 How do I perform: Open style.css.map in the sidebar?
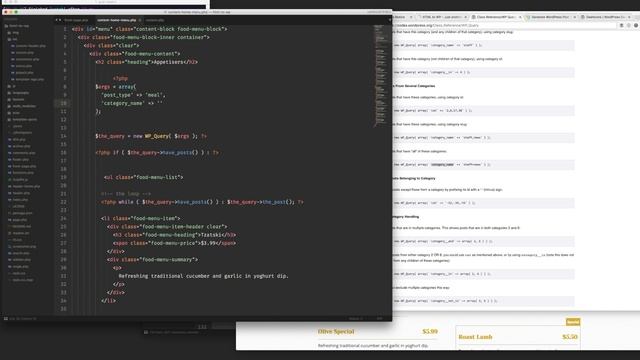point(21,280)
